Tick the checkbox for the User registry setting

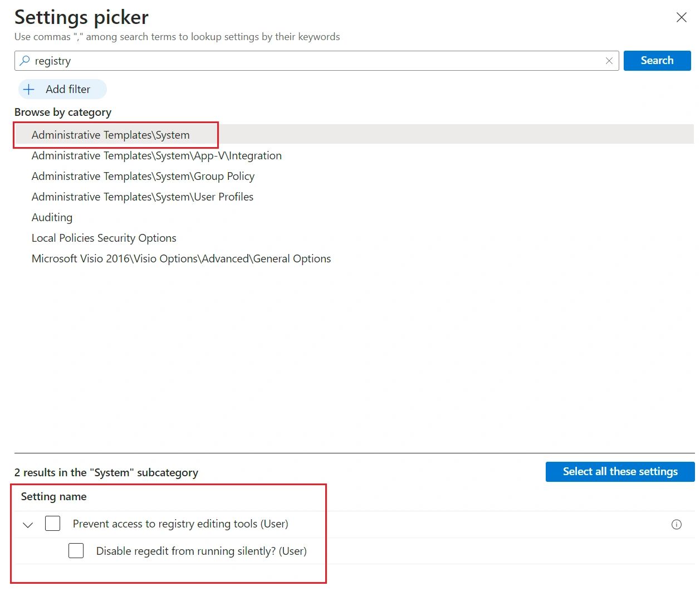pyautogui.click(x=52, y=523)
